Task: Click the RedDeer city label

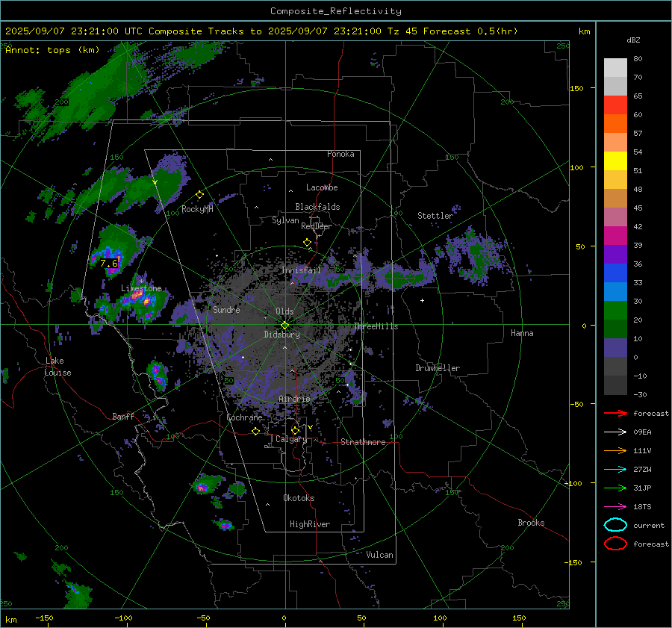Action: pyautogui.click(x=317, y=226)
